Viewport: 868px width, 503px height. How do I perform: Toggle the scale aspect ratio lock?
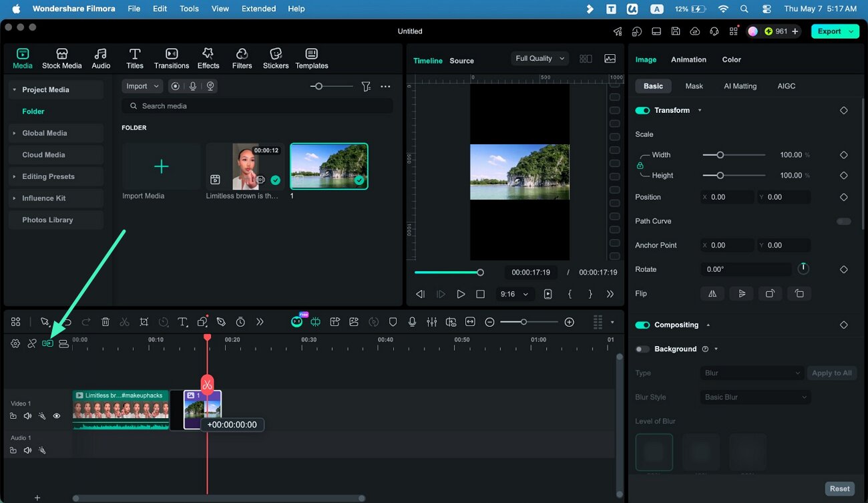click(x=640, y=165)
